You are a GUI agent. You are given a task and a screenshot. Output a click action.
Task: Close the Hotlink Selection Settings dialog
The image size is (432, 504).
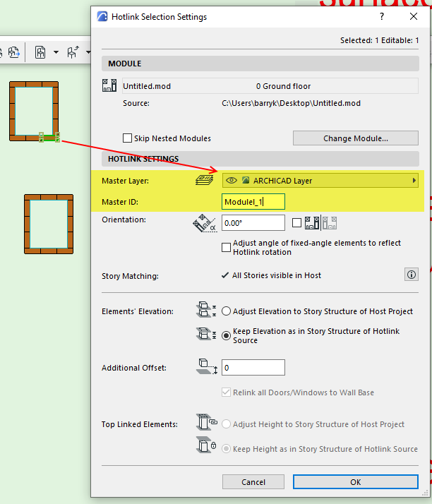click(414, 16)
